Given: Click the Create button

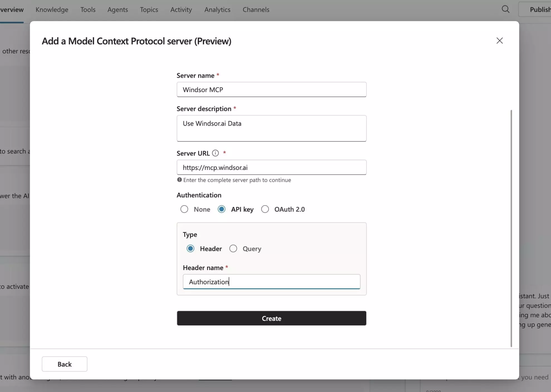Looking at the screenshot, I should tap(271, 318).
